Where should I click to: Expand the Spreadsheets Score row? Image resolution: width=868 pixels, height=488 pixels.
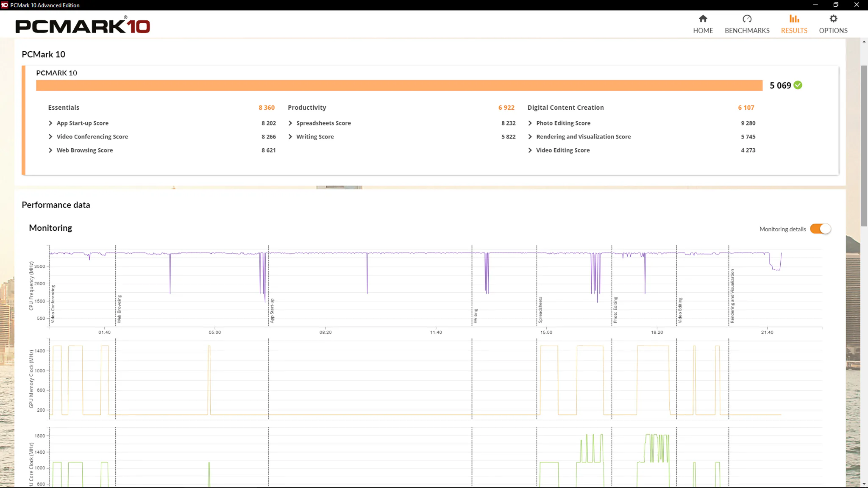(x=290, y=123)
